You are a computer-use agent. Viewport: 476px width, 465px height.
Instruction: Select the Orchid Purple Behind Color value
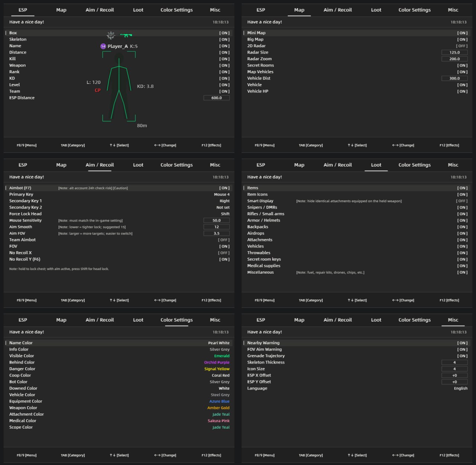pyautogui.click(x=217, y=362)
